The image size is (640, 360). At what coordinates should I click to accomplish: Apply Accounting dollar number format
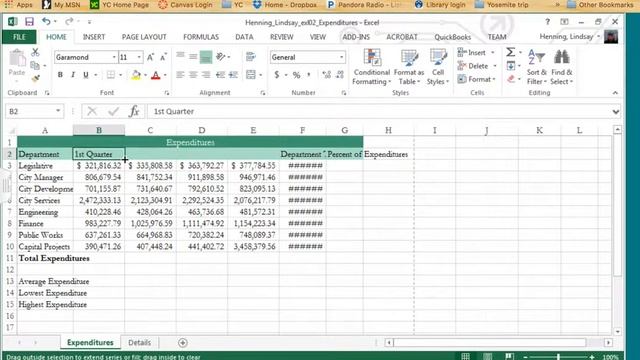coord(277,75)
